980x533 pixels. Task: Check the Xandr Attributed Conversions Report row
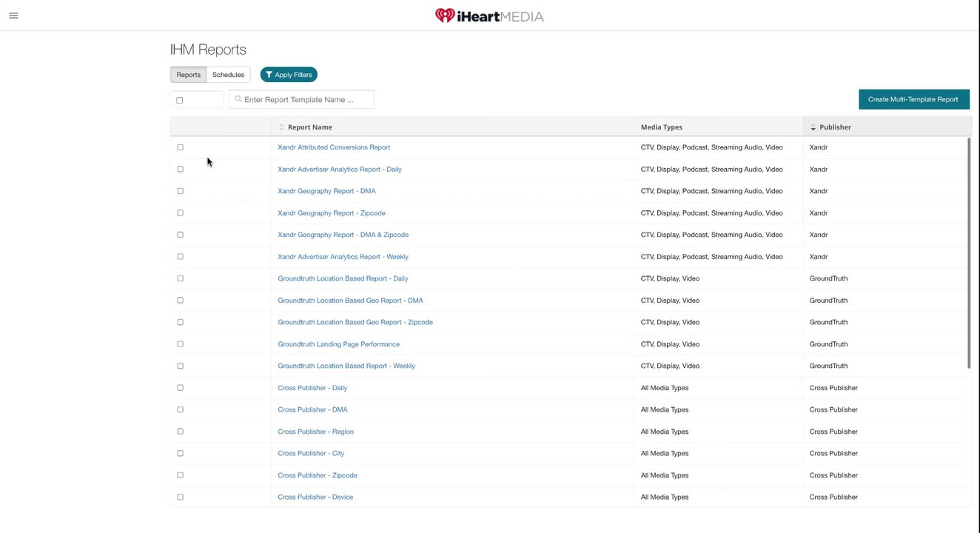click(180, 147)
